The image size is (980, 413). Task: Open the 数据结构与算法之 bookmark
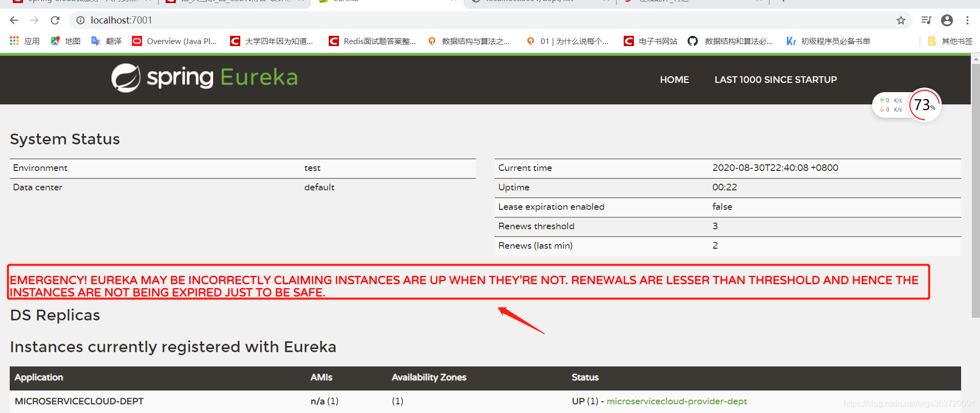coord(469,41)
